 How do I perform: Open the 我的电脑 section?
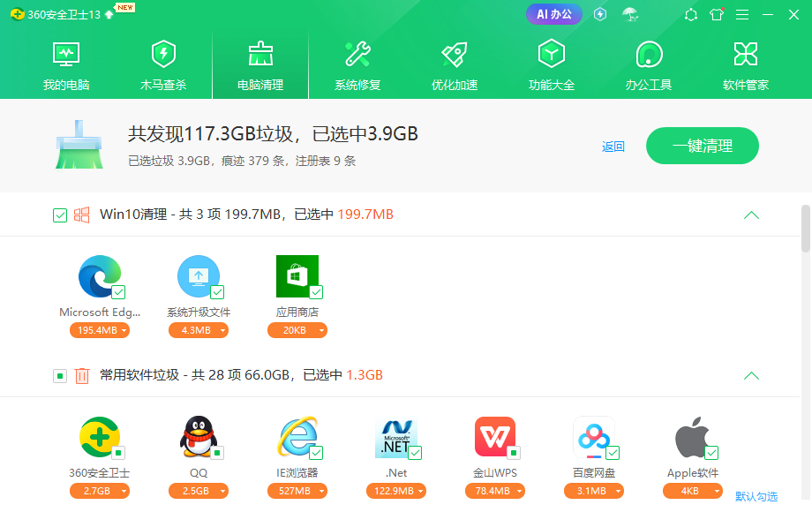pyautogui.click(x=66, y=66)
